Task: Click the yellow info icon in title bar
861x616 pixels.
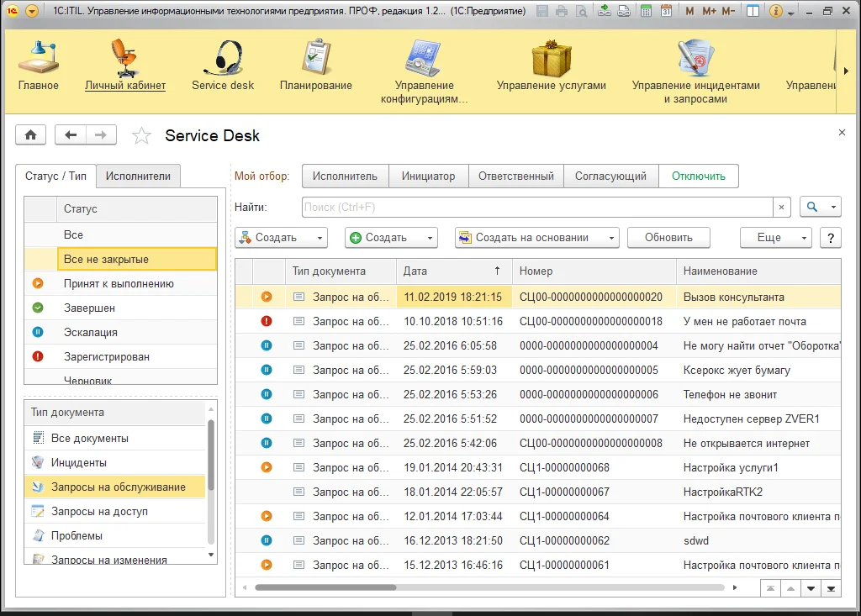Action: click(775, 10)
